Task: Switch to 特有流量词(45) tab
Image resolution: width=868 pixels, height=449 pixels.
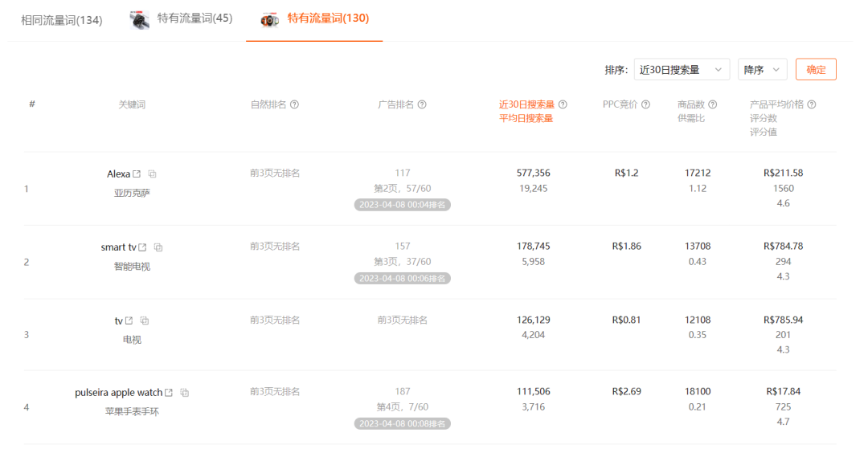Action: tap(181, 19)
